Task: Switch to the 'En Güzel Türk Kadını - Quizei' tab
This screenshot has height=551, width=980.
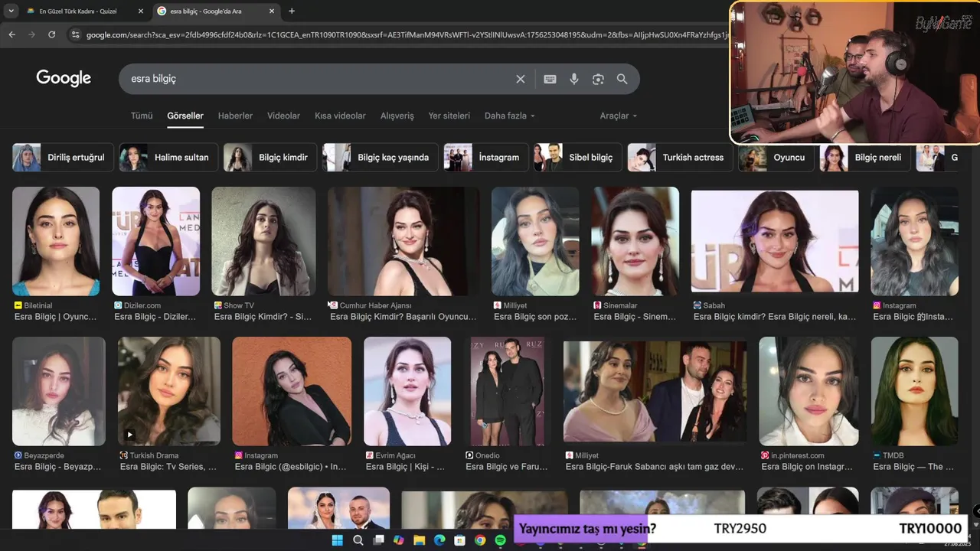Action: tap(84, 11)
